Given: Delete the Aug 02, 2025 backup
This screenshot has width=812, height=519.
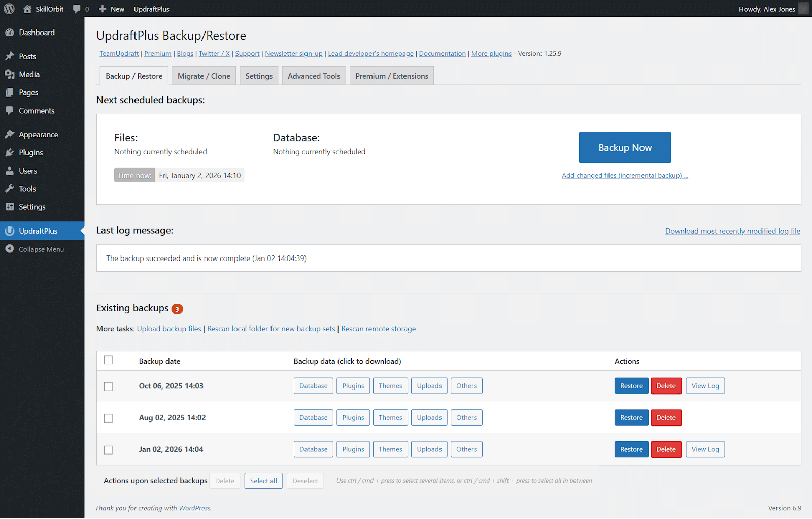Looking at the screenshot, I should pos(666,417).
